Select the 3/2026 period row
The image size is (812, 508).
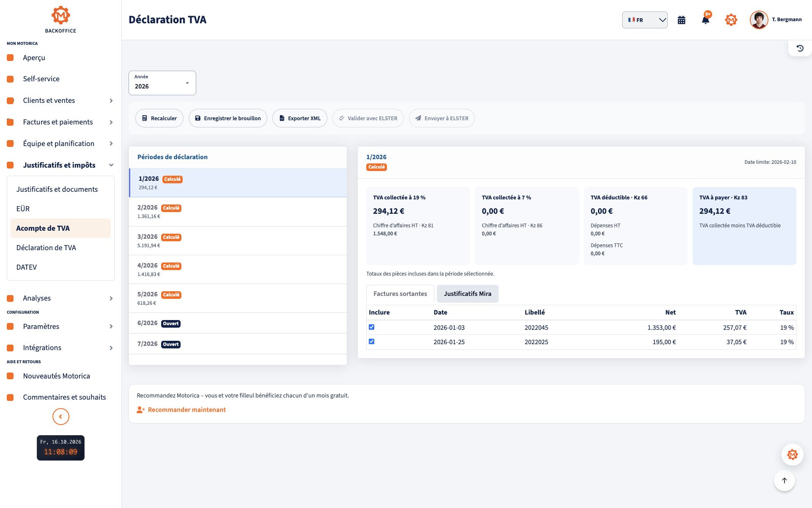tap(238, 240)
